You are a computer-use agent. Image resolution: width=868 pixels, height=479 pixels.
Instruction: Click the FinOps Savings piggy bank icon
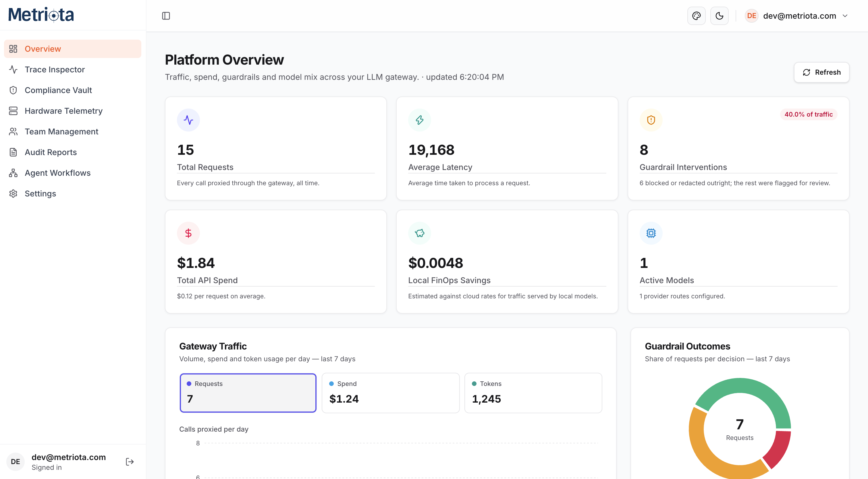tap(420, 233)
